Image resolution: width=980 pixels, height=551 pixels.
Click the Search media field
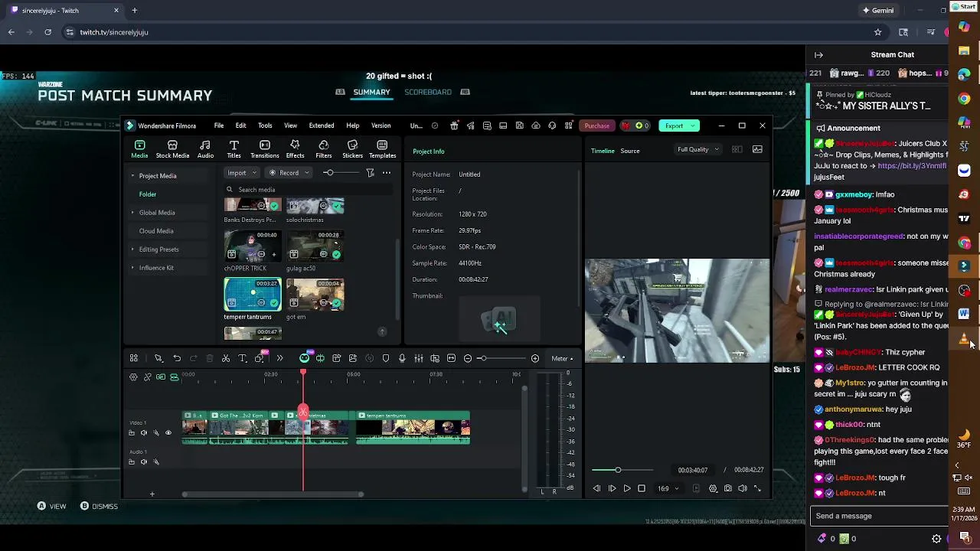pos(306,190)
